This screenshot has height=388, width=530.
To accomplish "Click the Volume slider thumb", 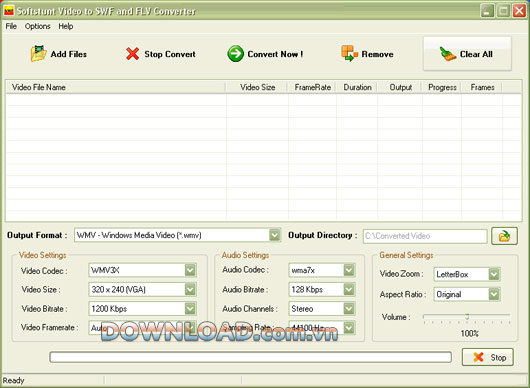I will point(467,317).
